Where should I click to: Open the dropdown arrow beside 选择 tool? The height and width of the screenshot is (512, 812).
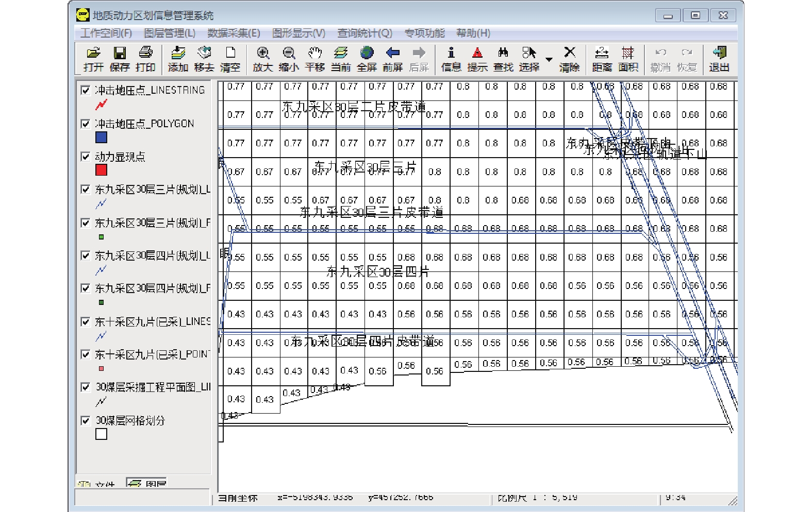pos(549,59)
